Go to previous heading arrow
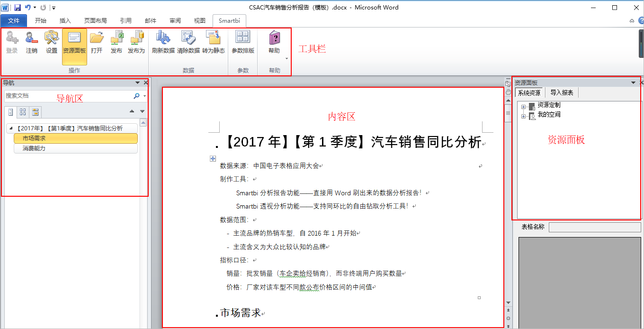Viewport: 644px width, 329px height. (132, 112)
